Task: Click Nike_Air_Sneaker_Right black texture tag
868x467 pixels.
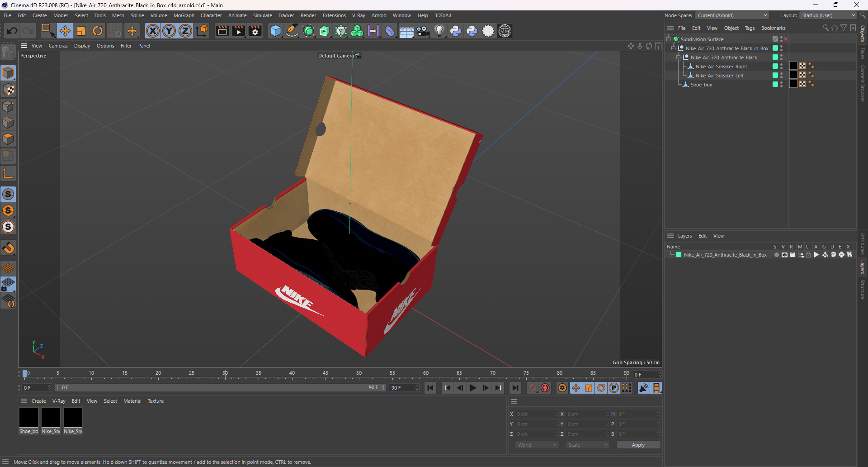Action: pos(793,66)
